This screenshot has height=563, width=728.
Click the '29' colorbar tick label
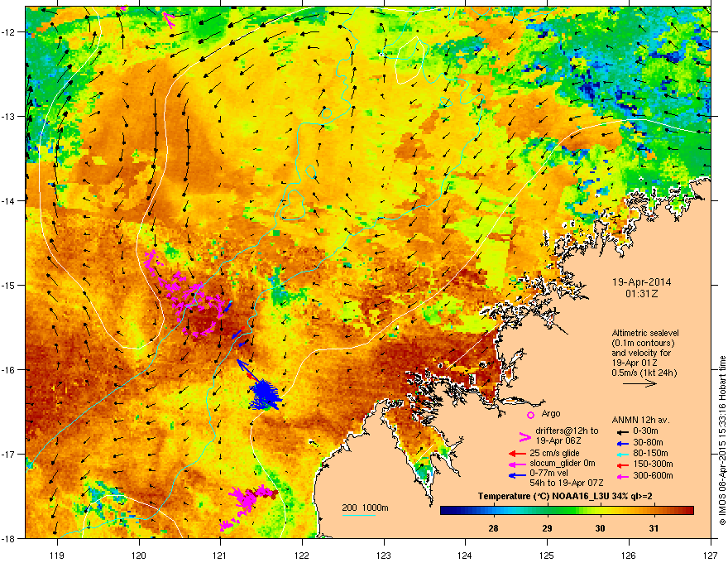(548, 528)
